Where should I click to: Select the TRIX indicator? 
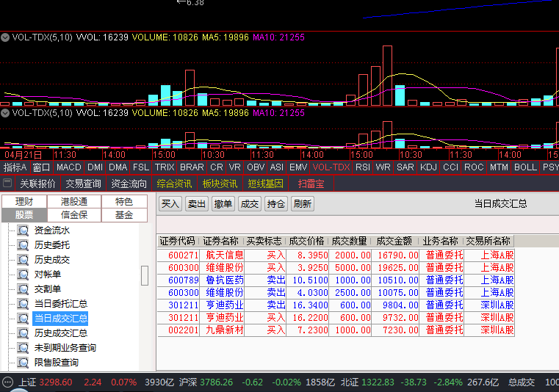(165, 167)
